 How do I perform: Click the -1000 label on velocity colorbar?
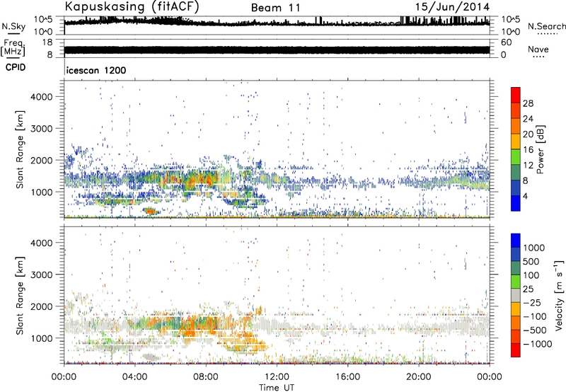pyautogui.click(x=538, y=344)
